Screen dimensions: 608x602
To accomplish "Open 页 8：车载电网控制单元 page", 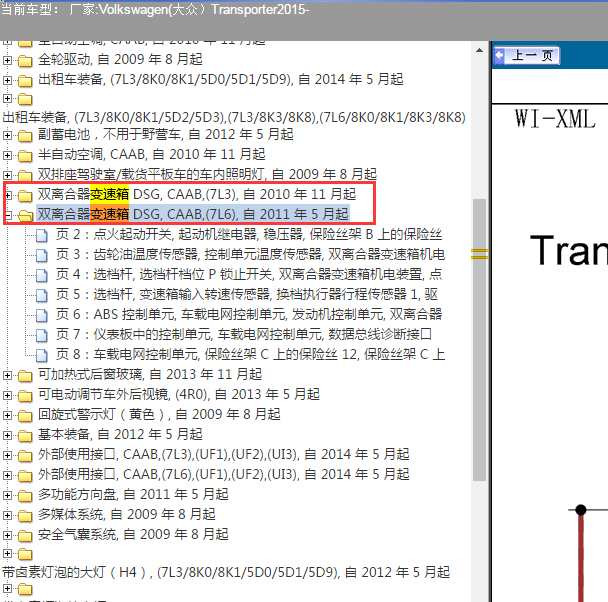I will pyautogui.click(x=250, y=354).
